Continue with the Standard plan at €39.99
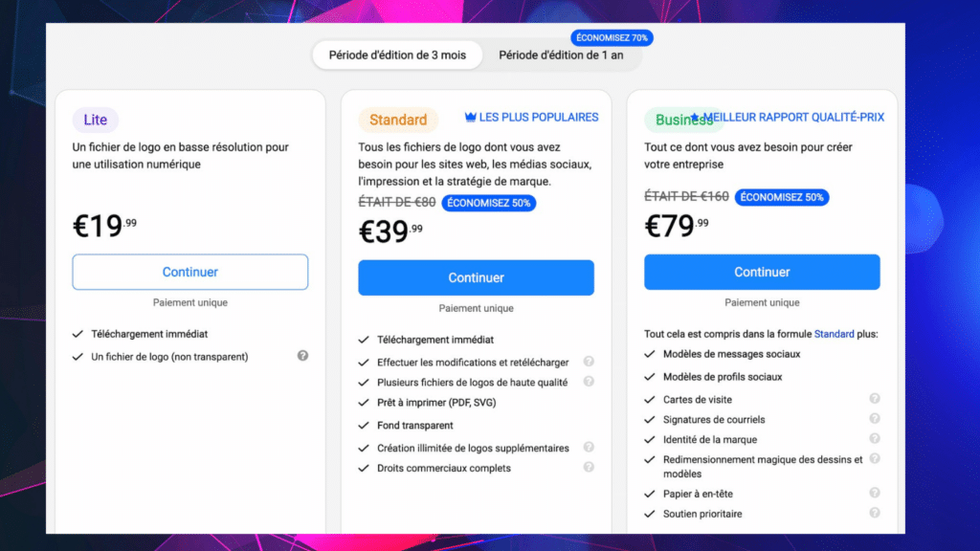Image resolution: width=980 pixels, height=551 pixels. click(x=476, y=277)
